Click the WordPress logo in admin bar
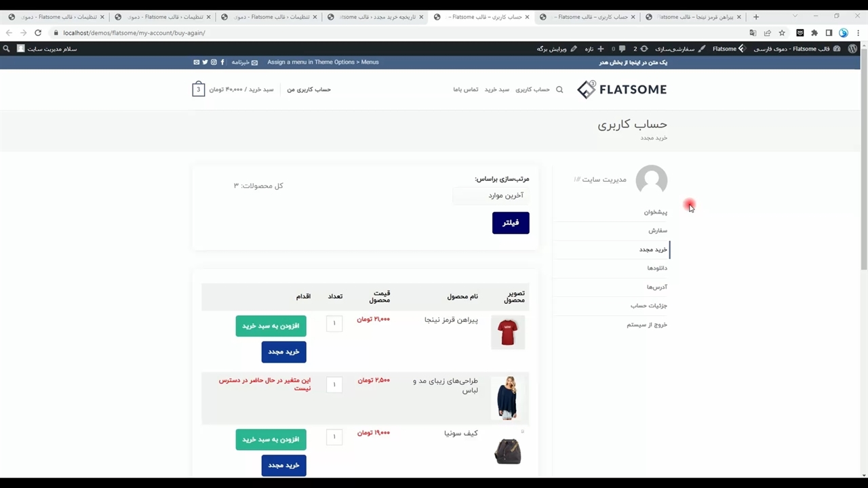868x488 pixels. [852, 49]
